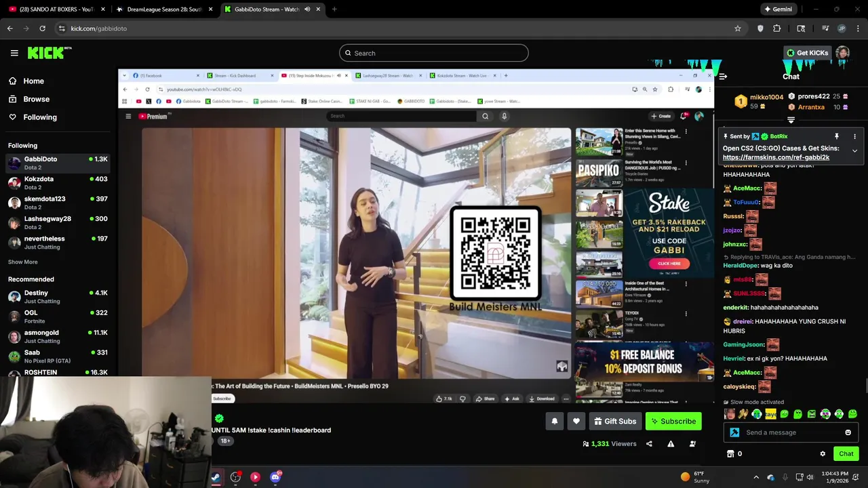868x488 pixels.
Task: Open the Gemini button in Chrome
Action: tap(778, 9)
